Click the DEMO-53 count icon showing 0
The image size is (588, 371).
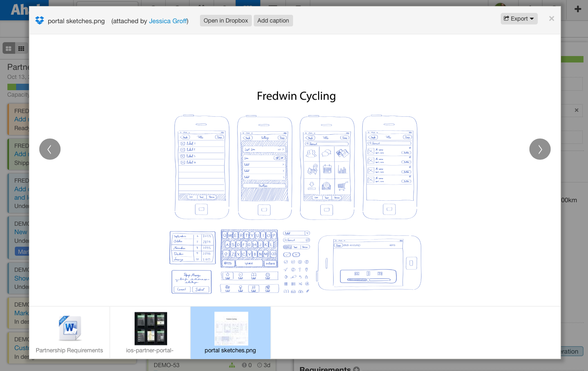pos(244,365)
